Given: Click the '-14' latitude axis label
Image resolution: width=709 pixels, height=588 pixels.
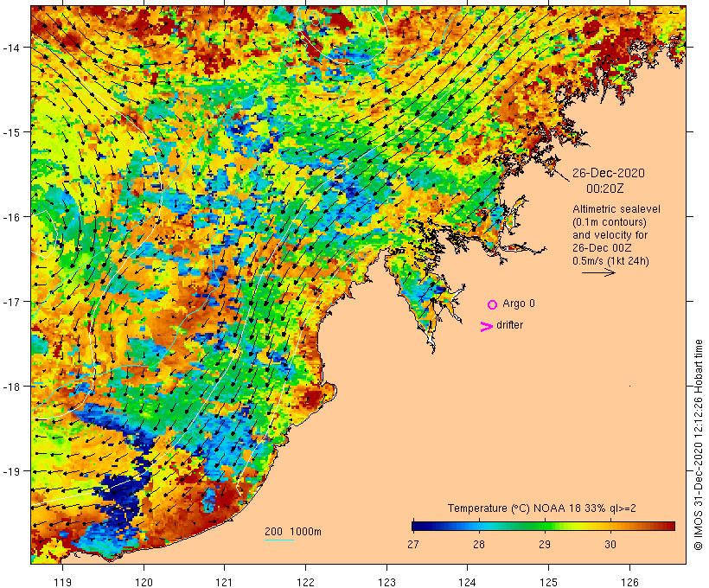Looking at the screenshot, I should tap(10, 48).
